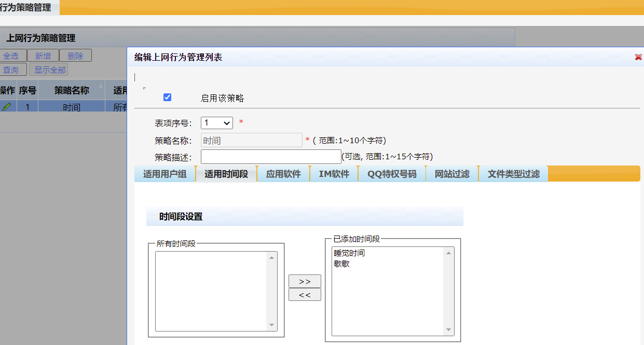Click the 策略描述 input field
The image size is (644, 345).
coord(271,157)
